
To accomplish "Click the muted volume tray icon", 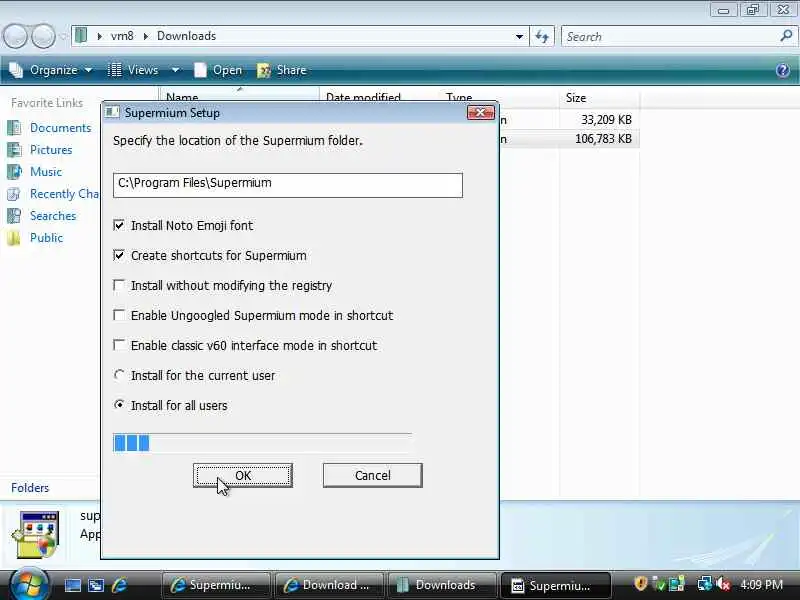I will point(723,584).
